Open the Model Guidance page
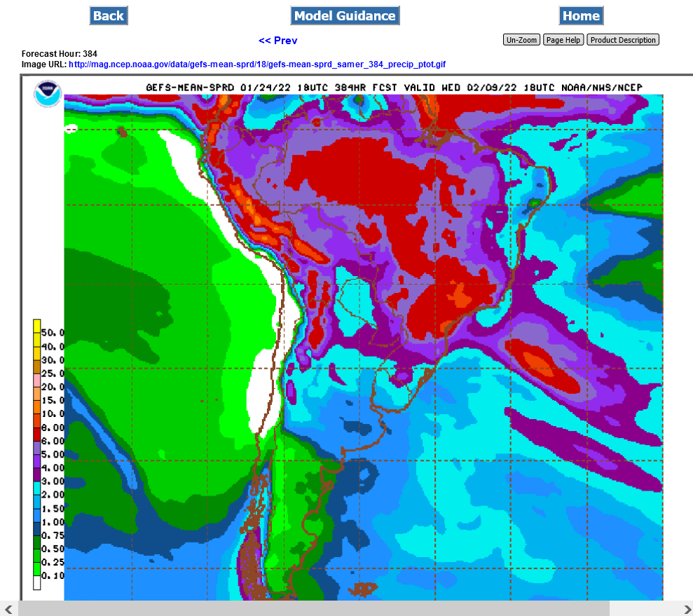Screen dimensions: 693x616 pyautogui.click(x=345, y=16)
